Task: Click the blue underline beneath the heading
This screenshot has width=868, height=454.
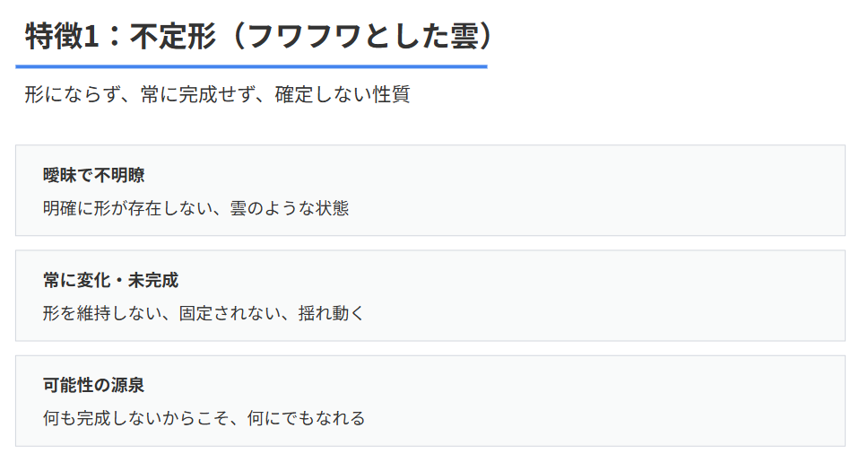Action: point(251,66)
